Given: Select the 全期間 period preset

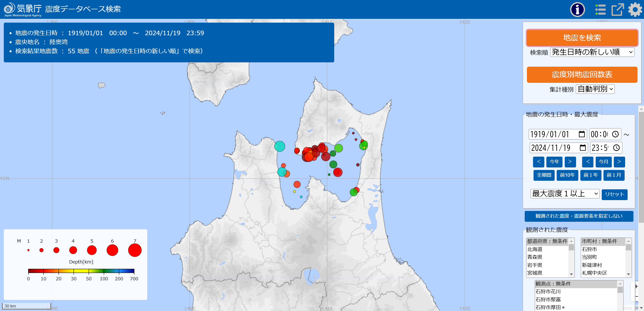Looking at the screenshot, I should point(544,175).
